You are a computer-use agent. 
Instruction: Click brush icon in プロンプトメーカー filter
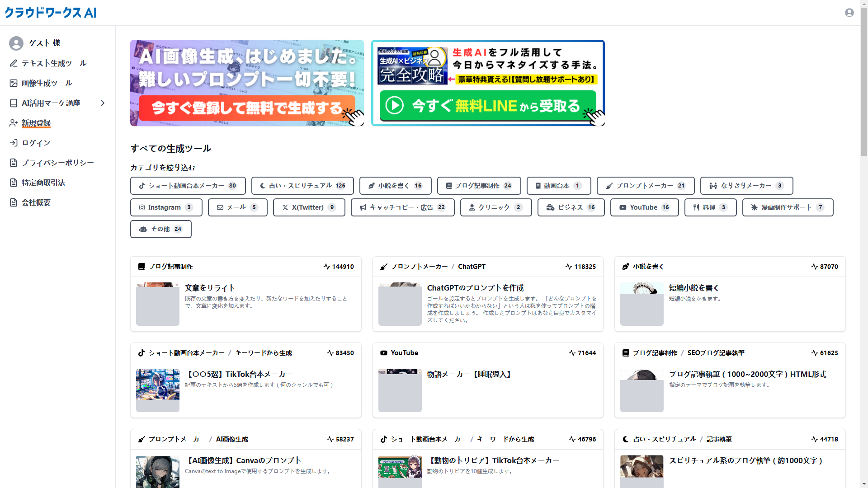609,186
